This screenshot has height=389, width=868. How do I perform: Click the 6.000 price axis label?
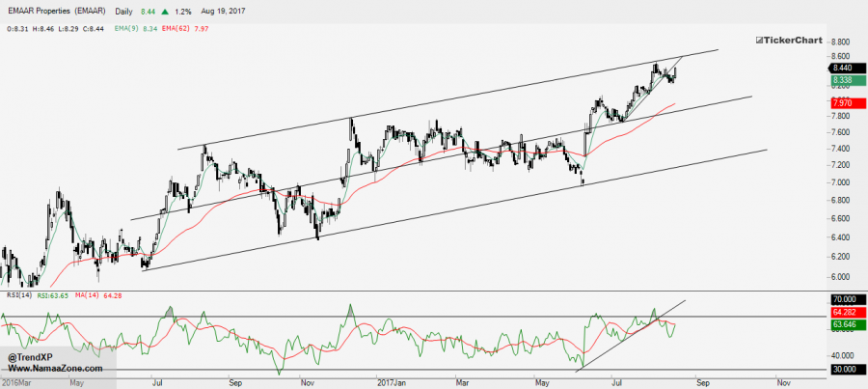click(x=841, y=277)
